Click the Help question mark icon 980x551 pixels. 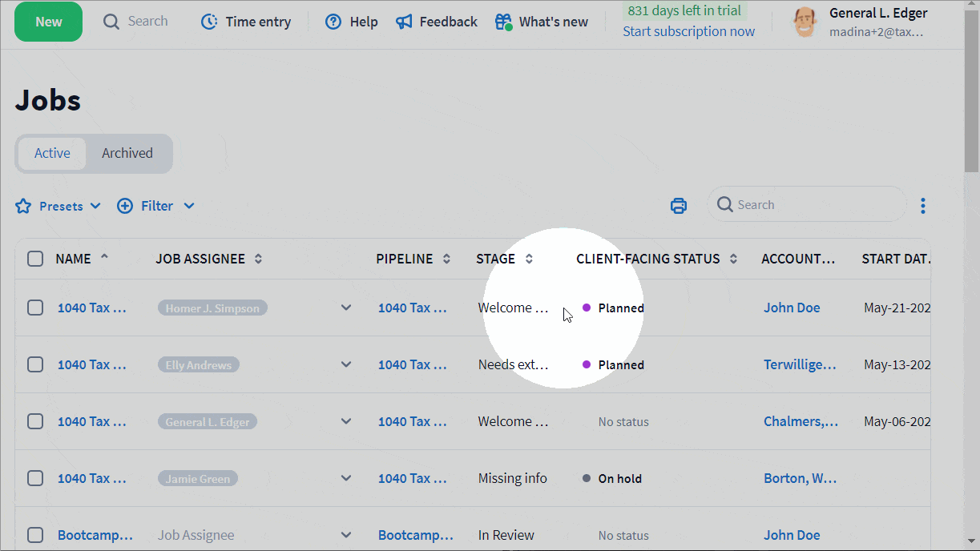coord(333,22)
